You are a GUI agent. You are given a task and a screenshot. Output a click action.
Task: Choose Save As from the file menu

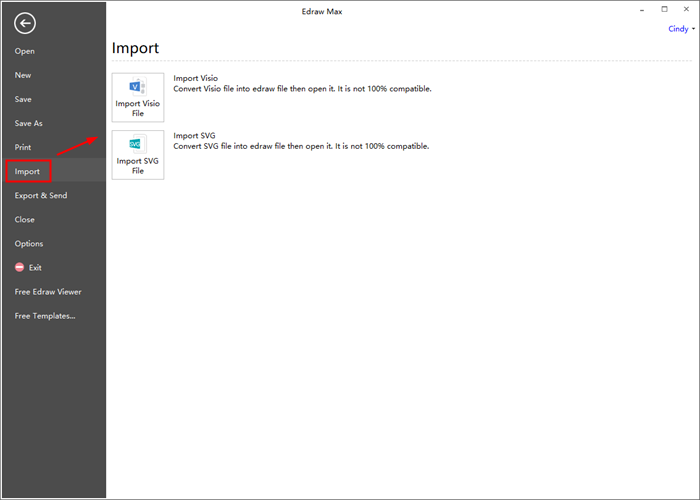click(x=29, y=124)
